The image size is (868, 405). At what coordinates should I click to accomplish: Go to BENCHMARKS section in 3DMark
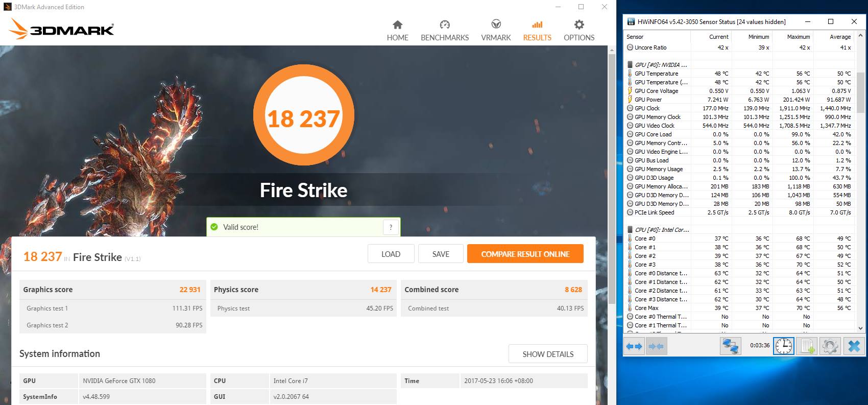point(445,31)
